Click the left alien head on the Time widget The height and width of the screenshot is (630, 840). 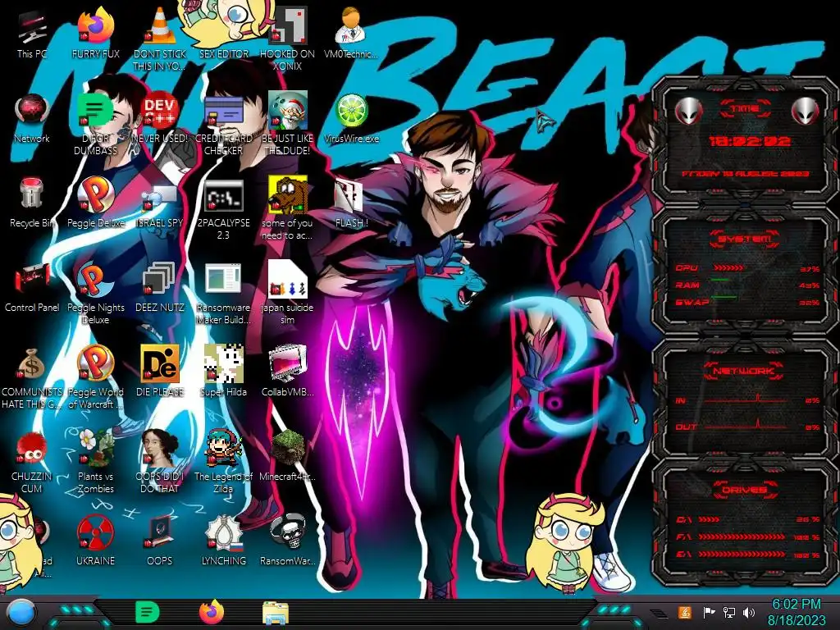tap(689, 112)
